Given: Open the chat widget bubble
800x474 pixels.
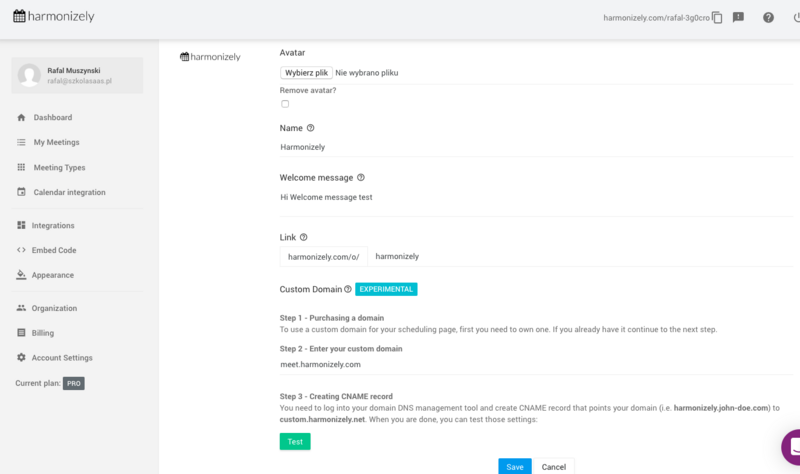Looking at the screenshot, I should tap(792, 445).
